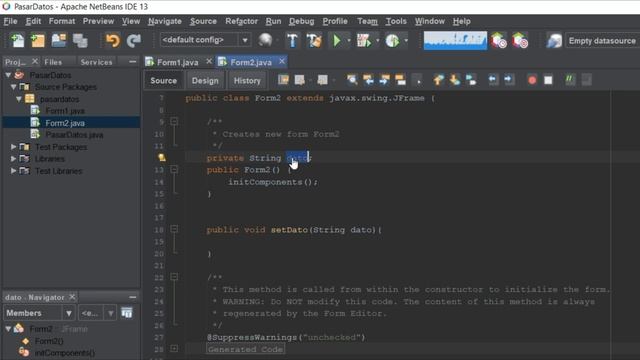This screenshot has width=640, height=360.
Task: Expand the Libraries node in Projects tree
Action: pos(13,159)
